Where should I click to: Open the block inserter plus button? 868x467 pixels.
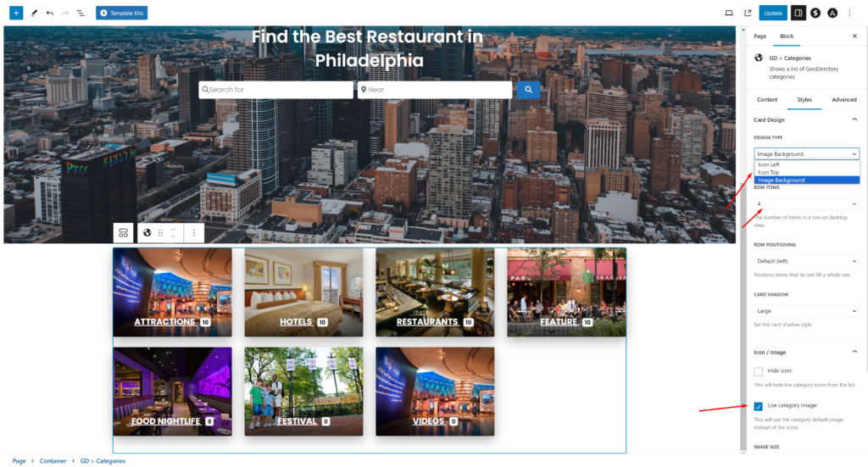16,13
